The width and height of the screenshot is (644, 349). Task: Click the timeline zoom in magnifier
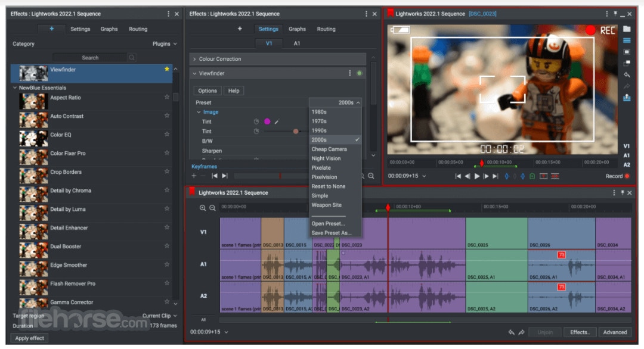pos(203,208)
